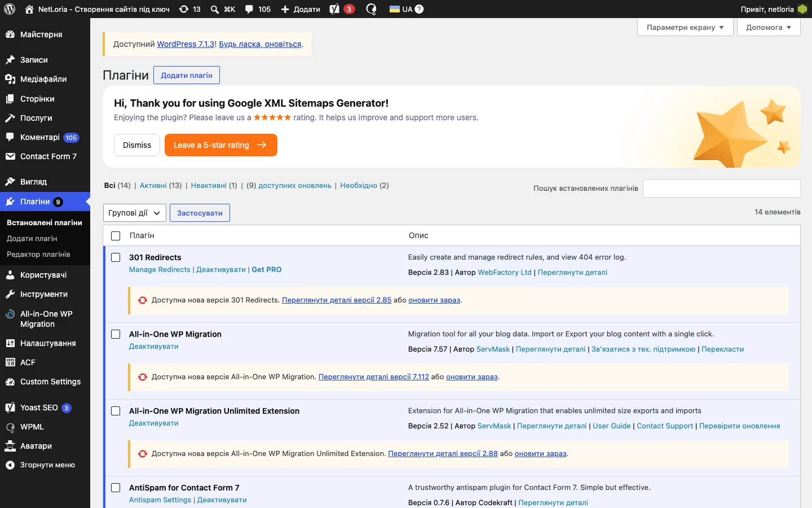Open Медіафайли media icon
Viewport: 812px width, 508px height.
click(x=10, y=79)
